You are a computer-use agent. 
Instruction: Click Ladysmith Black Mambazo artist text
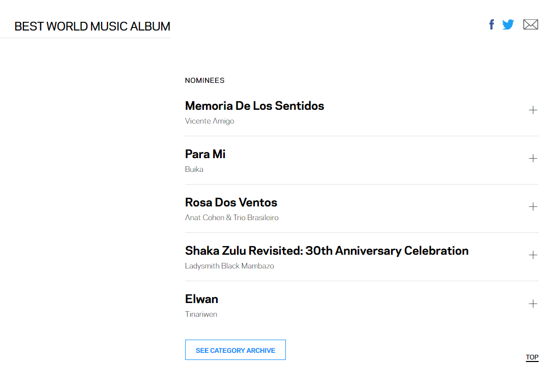tap(229, 266)
